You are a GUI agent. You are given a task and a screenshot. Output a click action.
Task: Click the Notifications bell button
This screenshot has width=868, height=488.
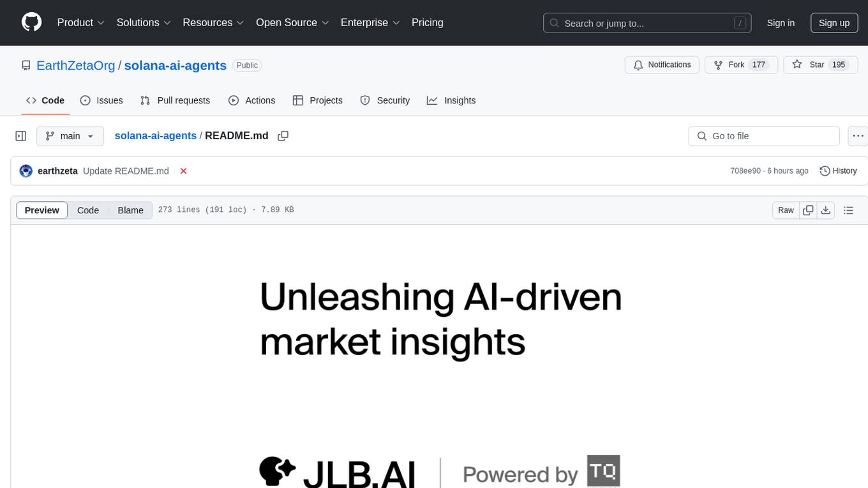(662, 65)
